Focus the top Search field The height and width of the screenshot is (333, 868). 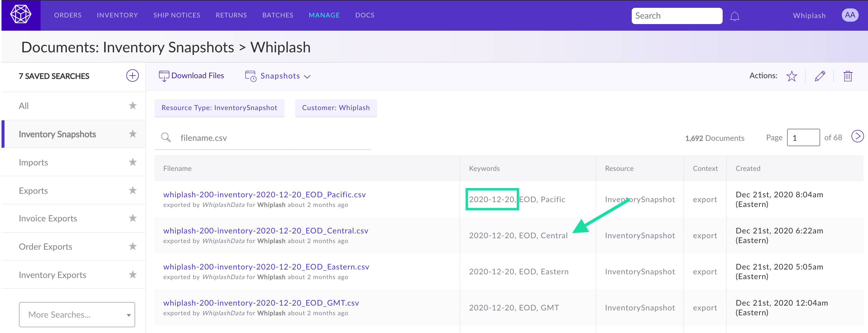[x=677, y=16]
